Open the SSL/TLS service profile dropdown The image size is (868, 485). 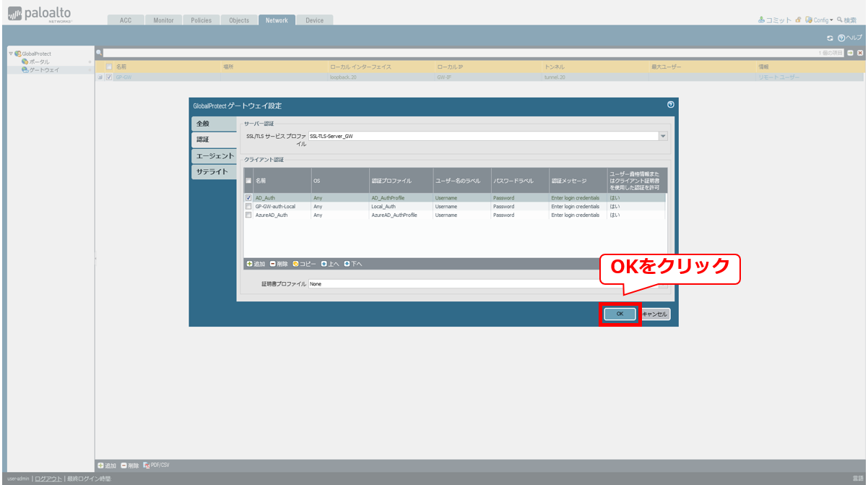click(663, 136)
